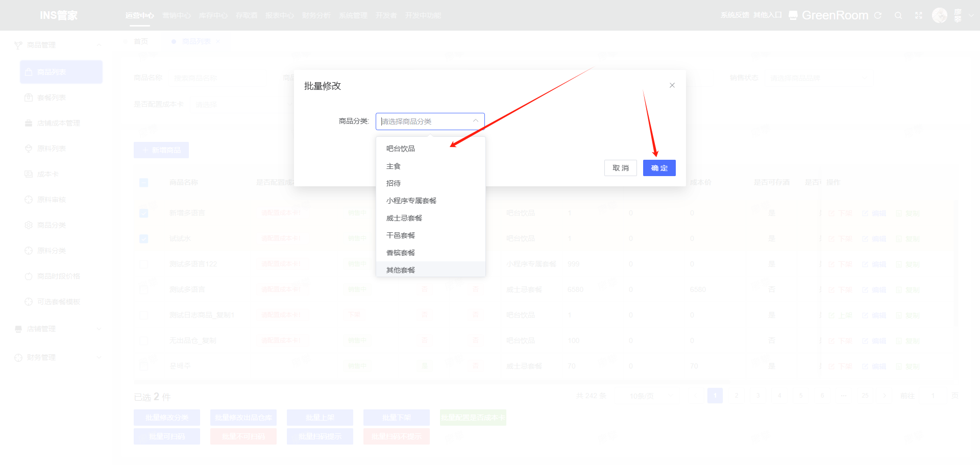Click 上架 for the 测试日志商品_复制1 row

pyautogui.click(x=840, y=315)
